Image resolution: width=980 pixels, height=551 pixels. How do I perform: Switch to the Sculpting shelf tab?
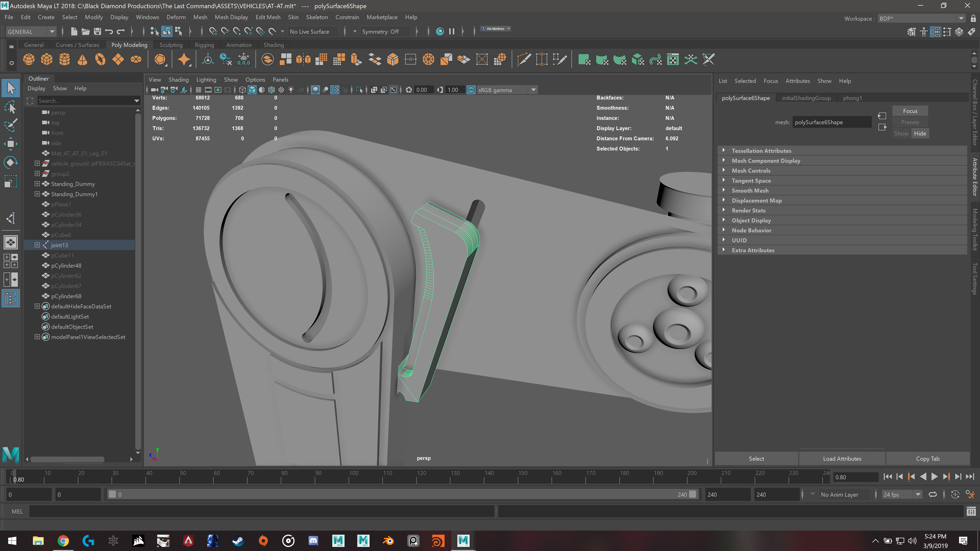click(171, 45)
